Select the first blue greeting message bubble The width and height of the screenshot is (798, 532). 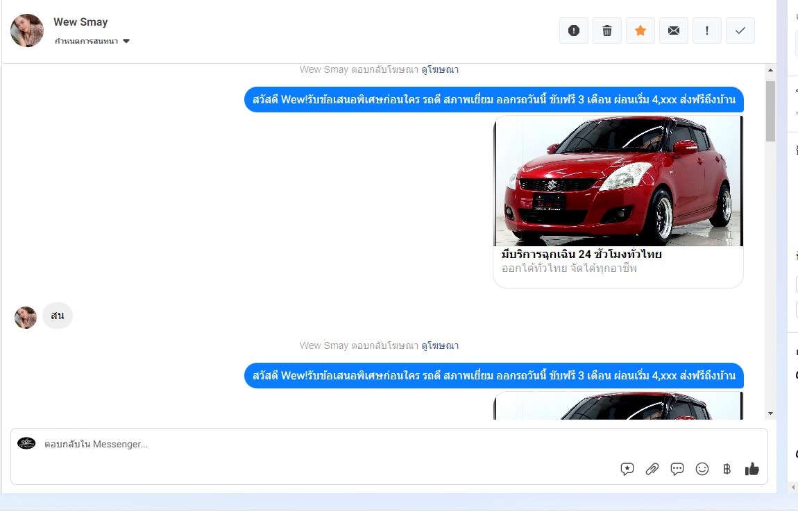[x=494, y=100]
